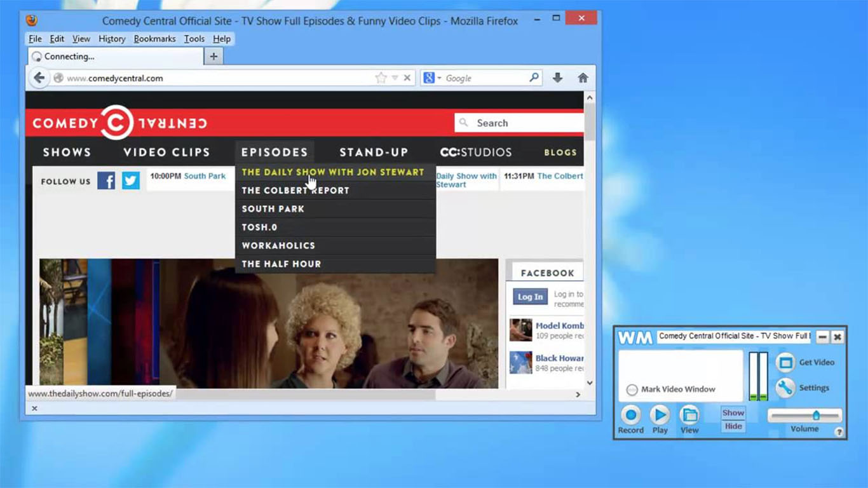Click the Google search field
The height and width of the screenshot is (488, 868).
485,78
